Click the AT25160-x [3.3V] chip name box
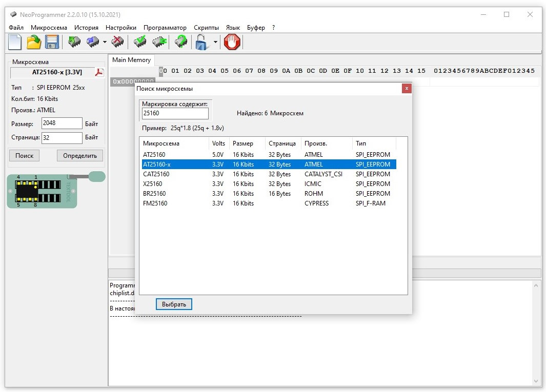Screen dimensions: 546x392 tap(52, 72)
